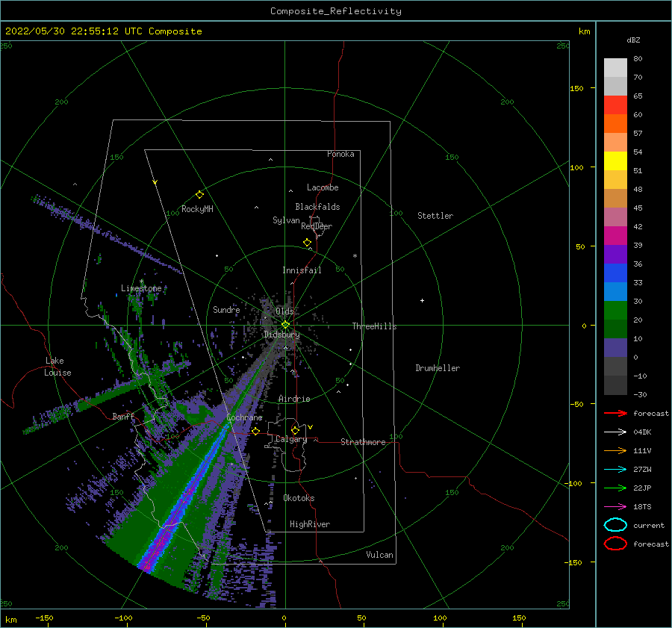
Task: Click the Lacombe label
Action: (x=323, y=187)
